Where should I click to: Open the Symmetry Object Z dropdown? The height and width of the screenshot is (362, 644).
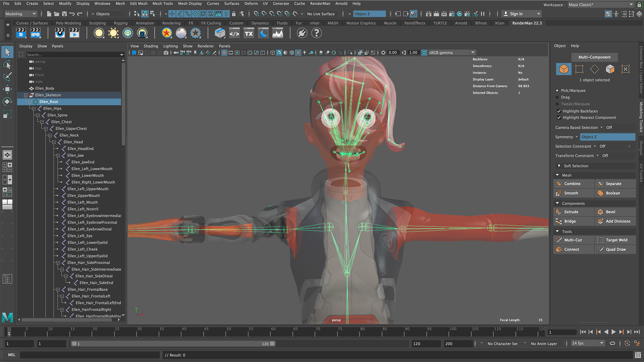tap(607, 137)
